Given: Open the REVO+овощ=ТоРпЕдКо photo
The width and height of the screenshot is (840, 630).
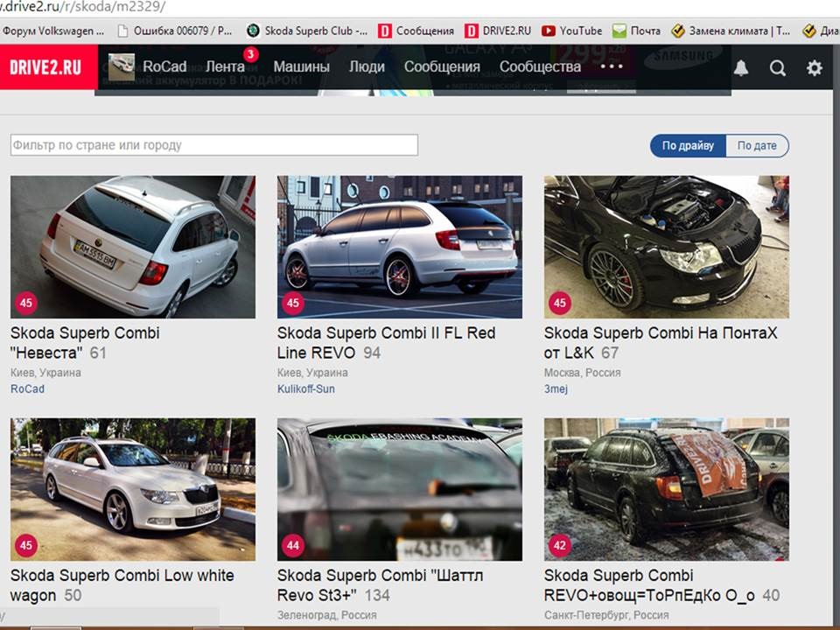Looking at the screenshot, I should pyautogui.click(x=667, y=490).
